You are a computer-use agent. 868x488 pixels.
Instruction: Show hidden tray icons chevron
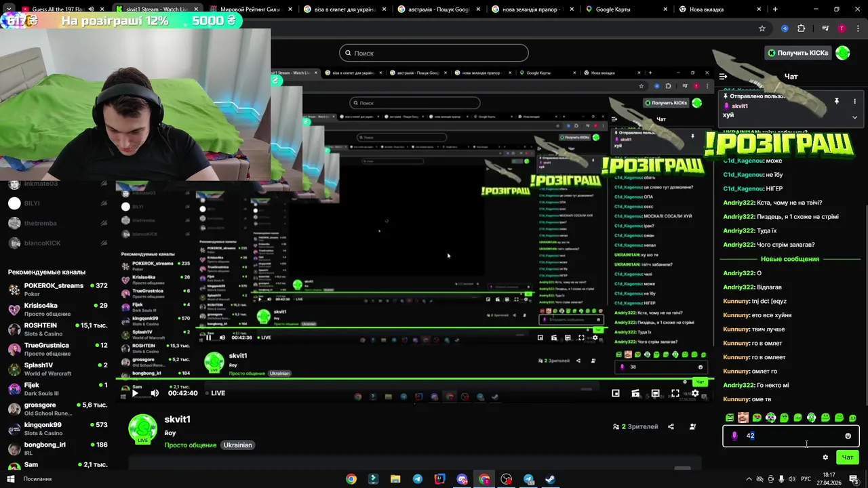click(x=749, y=479)
